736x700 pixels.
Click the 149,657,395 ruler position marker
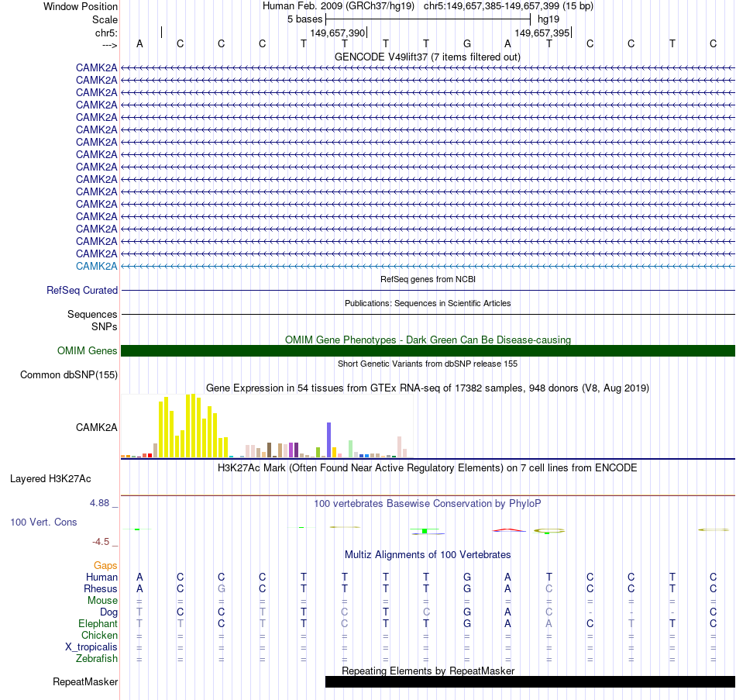coord(542,33)
